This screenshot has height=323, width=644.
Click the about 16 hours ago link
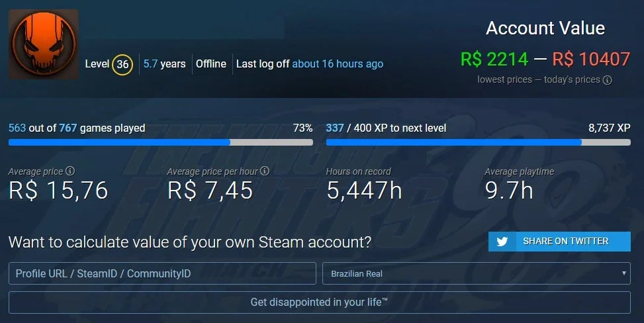coord(338,64)
